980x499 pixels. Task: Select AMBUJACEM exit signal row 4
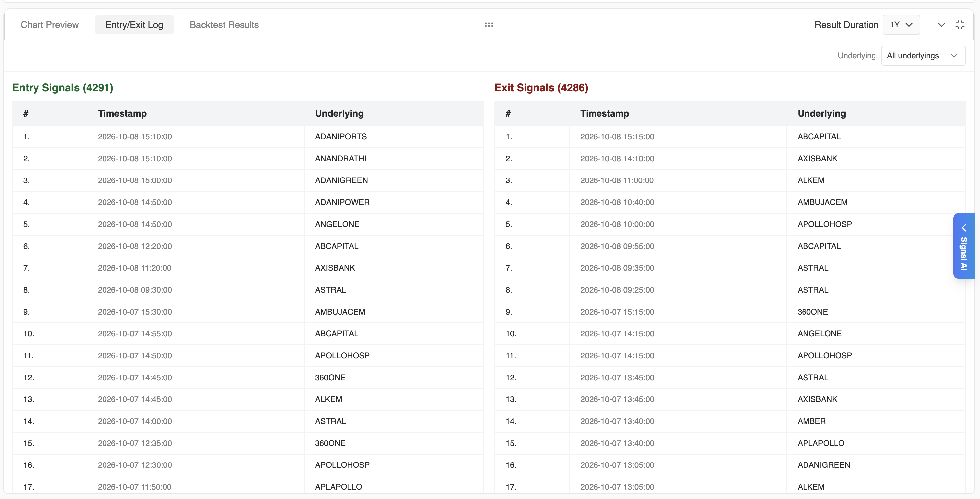click(x=730, y=202)
